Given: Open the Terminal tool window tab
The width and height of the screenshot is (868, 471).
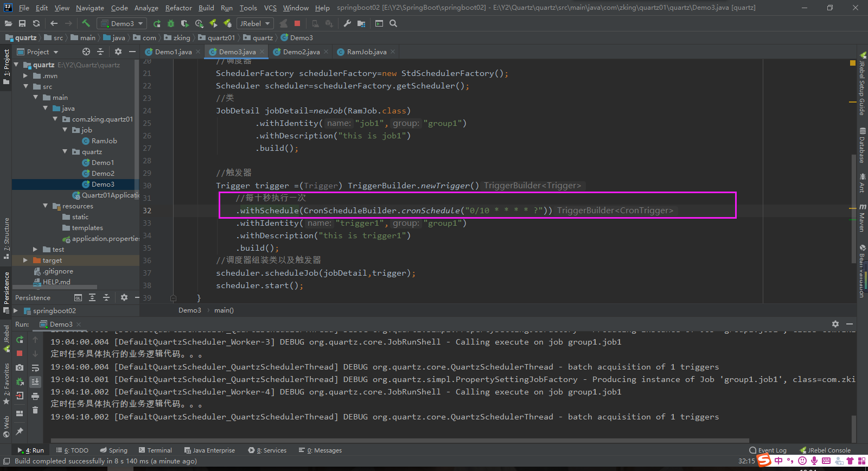Looking at the screenshot, I should pyautogui.click(x=155, y=450).
